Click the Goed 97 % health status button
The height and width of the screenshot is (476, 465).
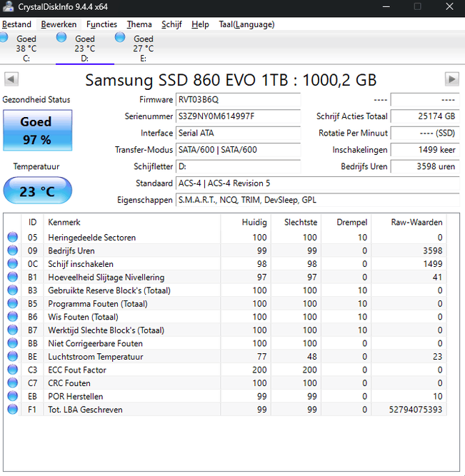(37, 131)
